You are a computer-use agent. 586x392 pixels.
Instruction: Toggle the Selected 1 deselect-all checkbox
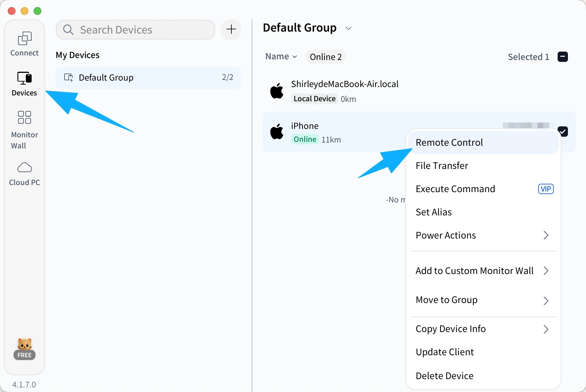click(563, 57)
